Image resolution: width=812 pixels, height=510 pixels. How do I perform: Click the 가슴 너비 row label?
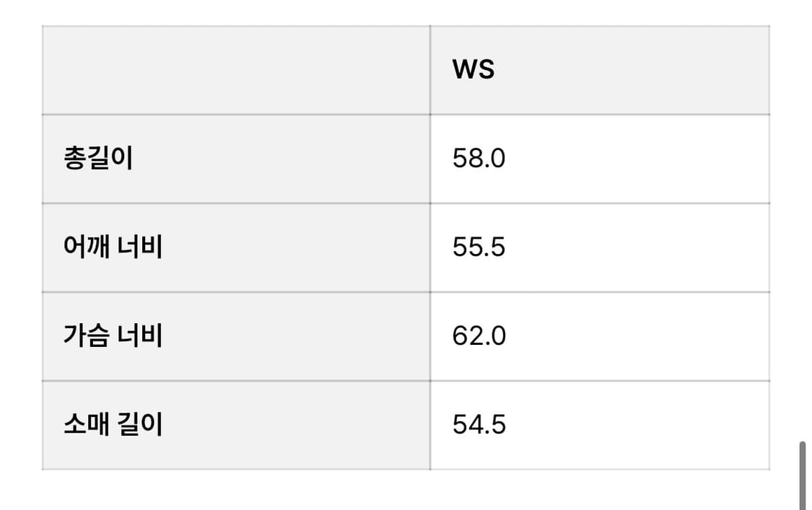tap(113, 336)
